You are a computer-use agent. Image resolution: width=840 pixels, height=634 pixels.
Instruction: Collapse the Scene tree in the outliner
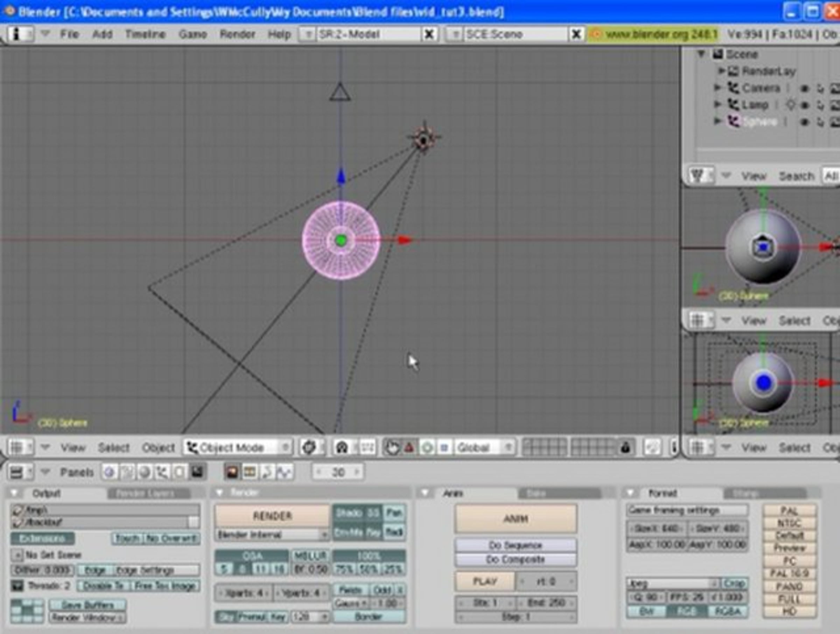click(701, 54)
